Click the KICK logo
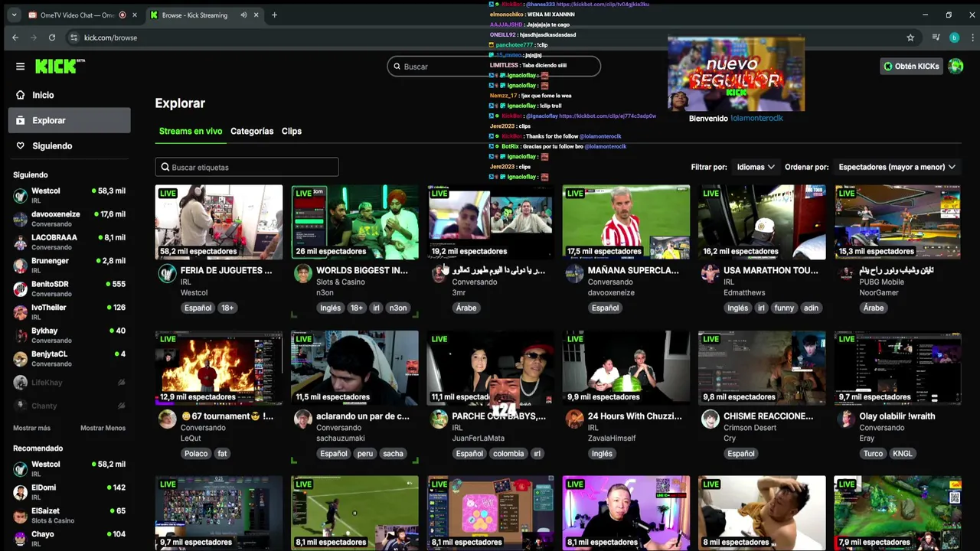The width and height of the screenshot is (980, 551). [60, 67]
